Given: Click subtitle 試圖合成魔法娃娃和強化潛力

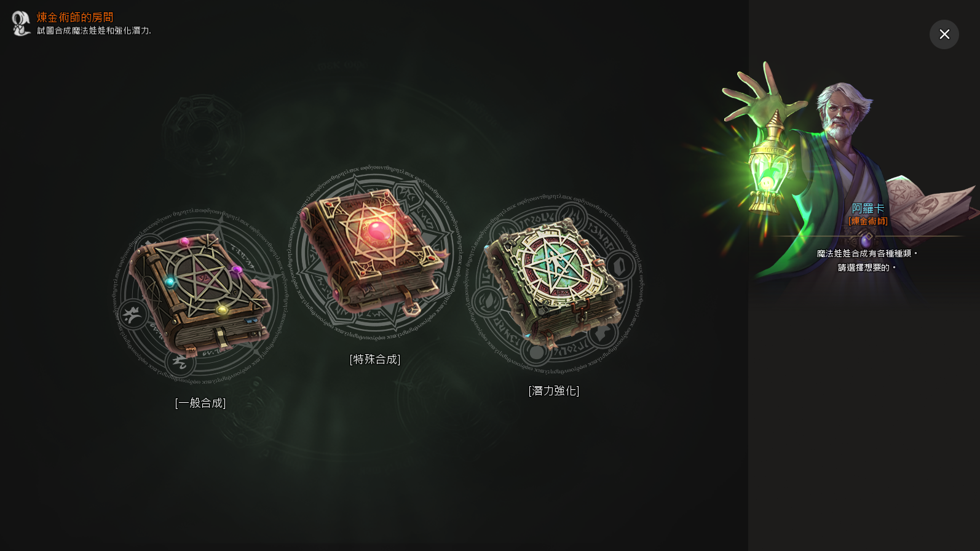Looking at the screenshot, I should 94,31.
